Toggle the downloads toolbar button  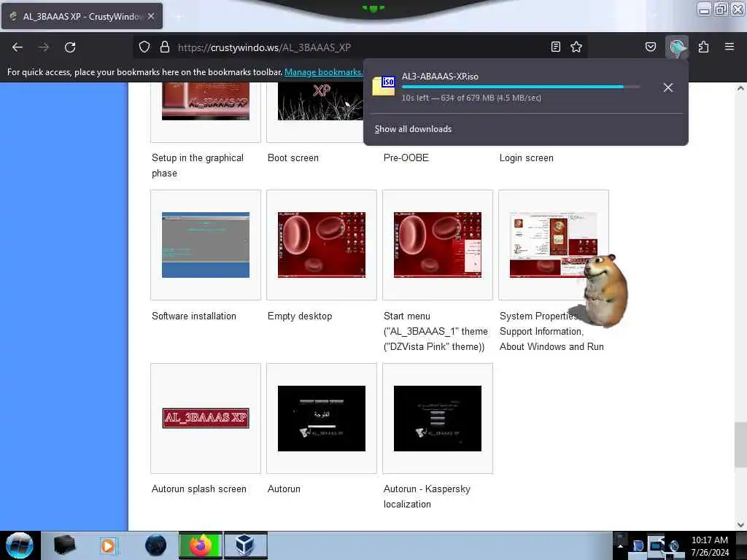[x=677, y=47]
